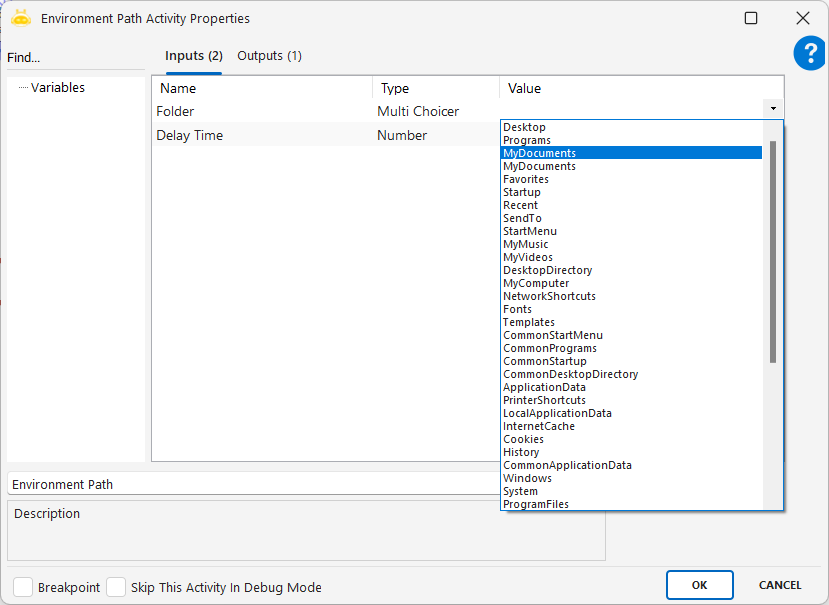The width and height of the screenshot is (829, 605).
Task: Toggle Skip This Activity In Debug Mode
Action: point(116,587)
